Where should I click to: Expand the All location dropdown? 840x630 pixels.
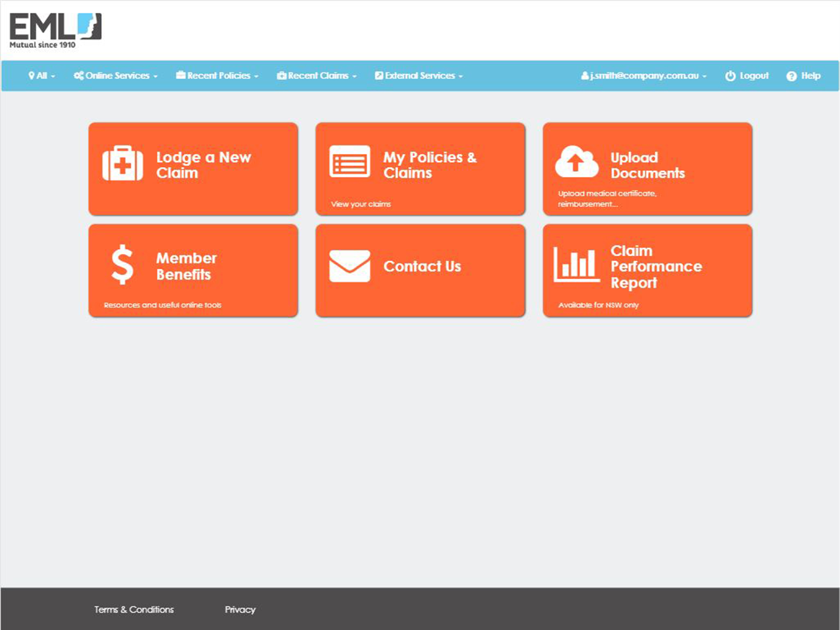pos(42,76)
